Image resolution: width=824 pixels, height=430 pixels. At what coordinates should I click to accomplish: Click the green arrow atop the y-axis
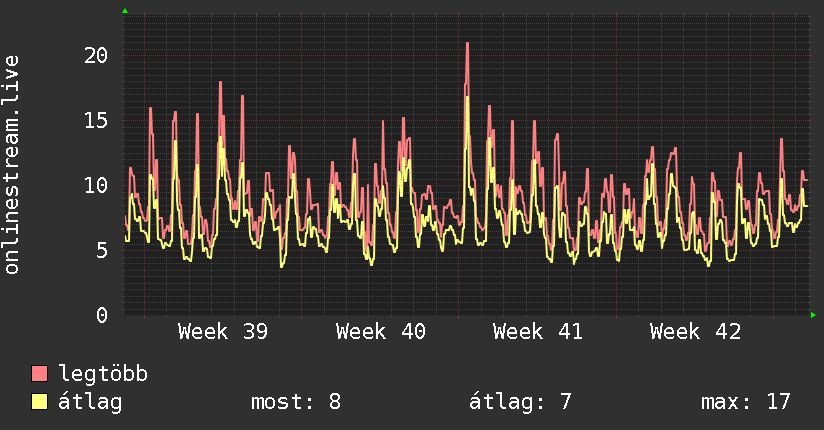pos(125,11)
